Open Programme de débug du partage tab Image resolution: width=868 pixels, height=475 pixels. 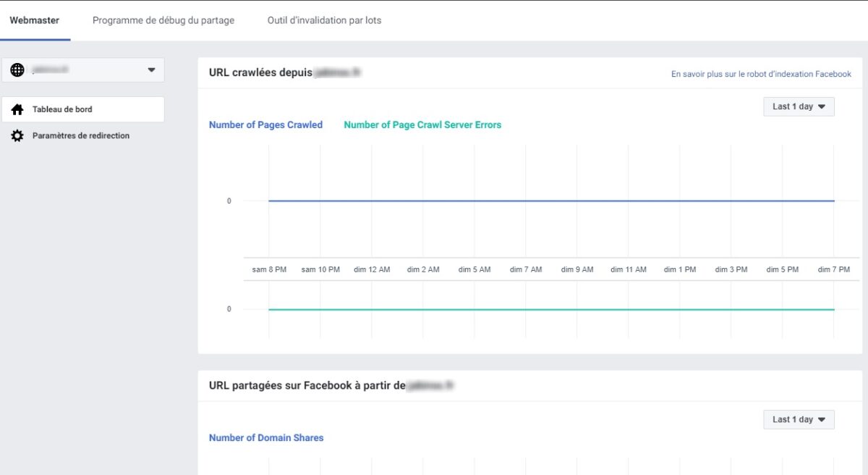click(163, 20)
